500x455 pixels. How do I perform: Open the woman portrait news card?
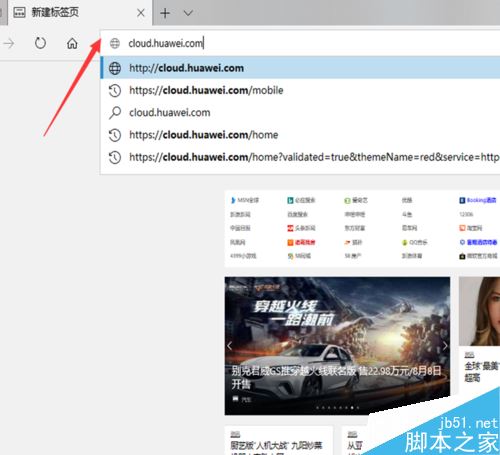click(479, 311)
